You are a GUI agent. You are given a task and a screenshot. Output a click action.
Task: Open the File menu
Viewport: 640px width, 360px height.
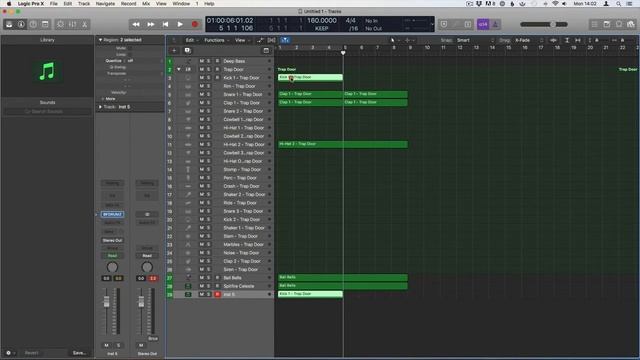(x=53, y=4)
